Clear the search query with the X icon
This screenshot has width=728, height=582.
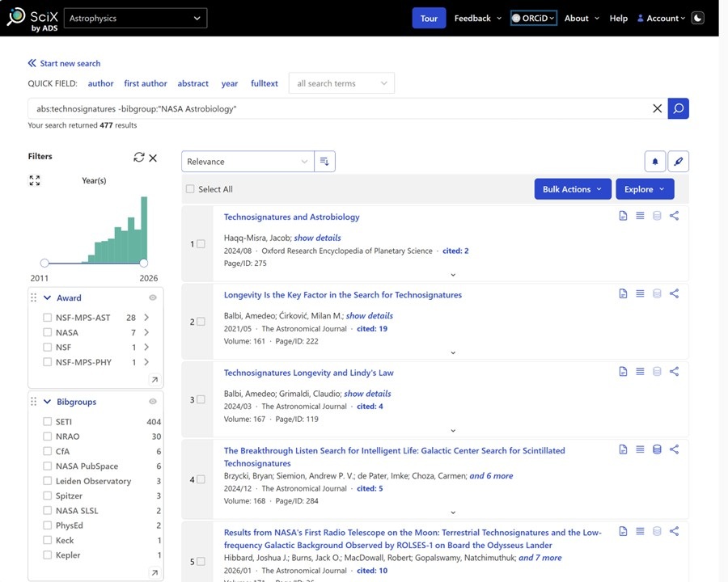pyautogui.click(x=657, y=108)
